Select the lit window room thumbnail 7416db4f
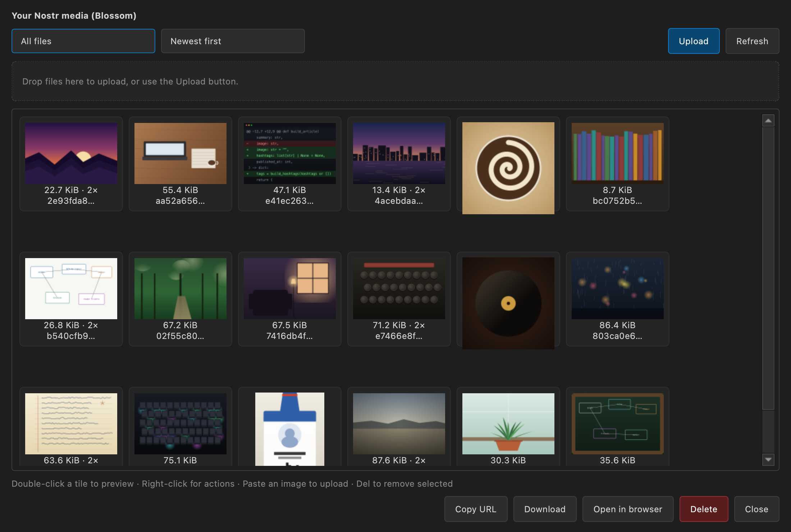 290,289
